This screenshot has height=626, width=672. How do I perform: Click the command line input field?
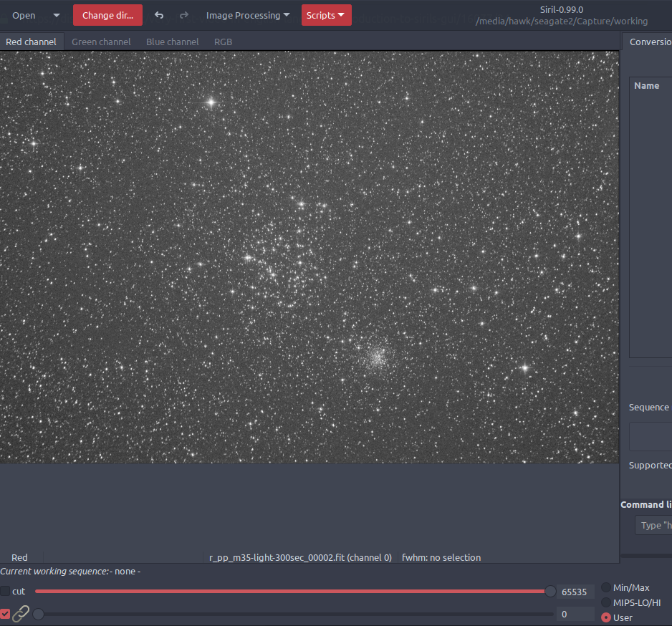tap(655, 525)
